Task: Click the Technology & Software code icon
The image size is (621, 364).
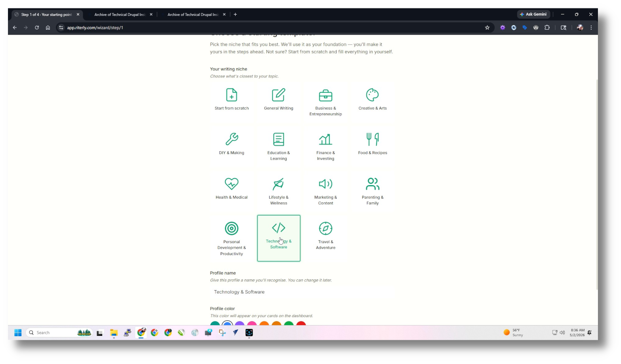Action: coord(279,228)
